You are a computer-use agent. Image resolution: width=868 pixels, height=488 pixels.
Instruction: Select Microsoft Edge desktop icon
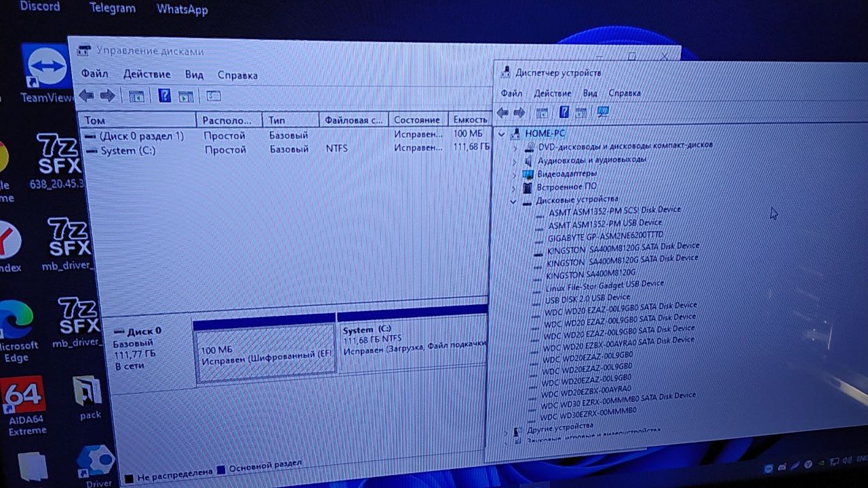pyautogui.click(x=16, y=330)
